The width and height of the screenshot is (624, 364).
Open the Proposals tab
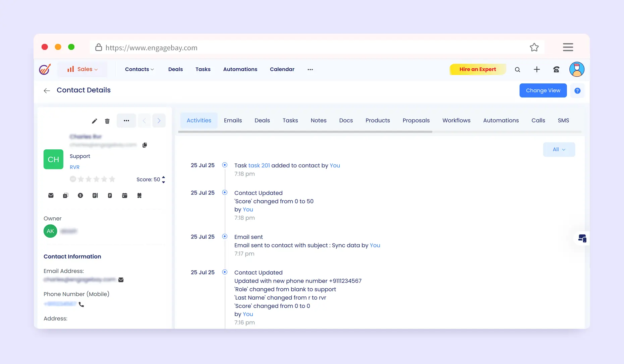(416, 121)
